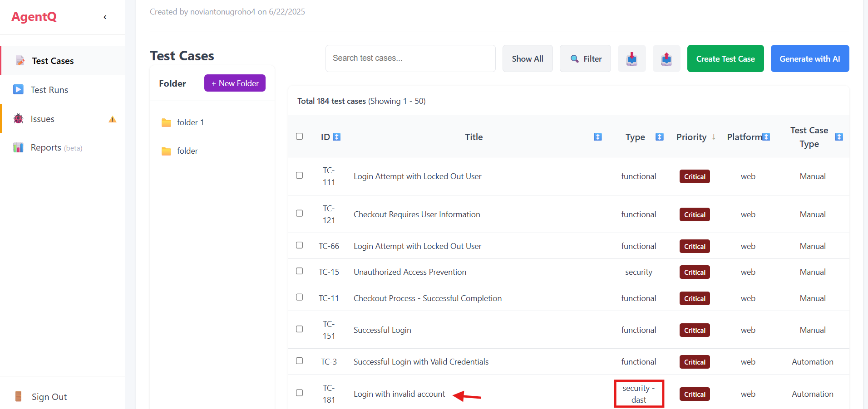Click the "folder 1" folder icon
The width and height of the screenshot is (868, 409).
[x=166, y=122]
